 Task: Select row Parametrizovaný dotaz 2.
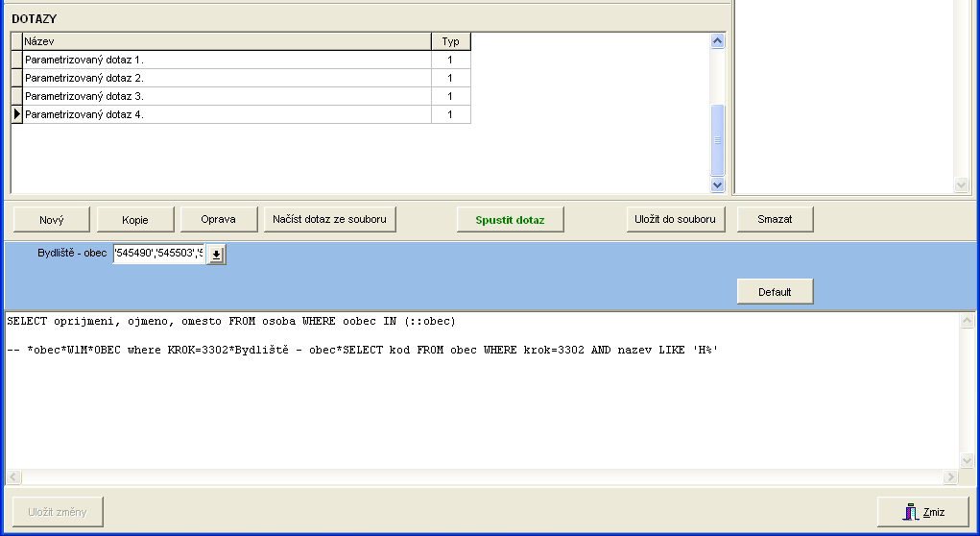[227, 78]
